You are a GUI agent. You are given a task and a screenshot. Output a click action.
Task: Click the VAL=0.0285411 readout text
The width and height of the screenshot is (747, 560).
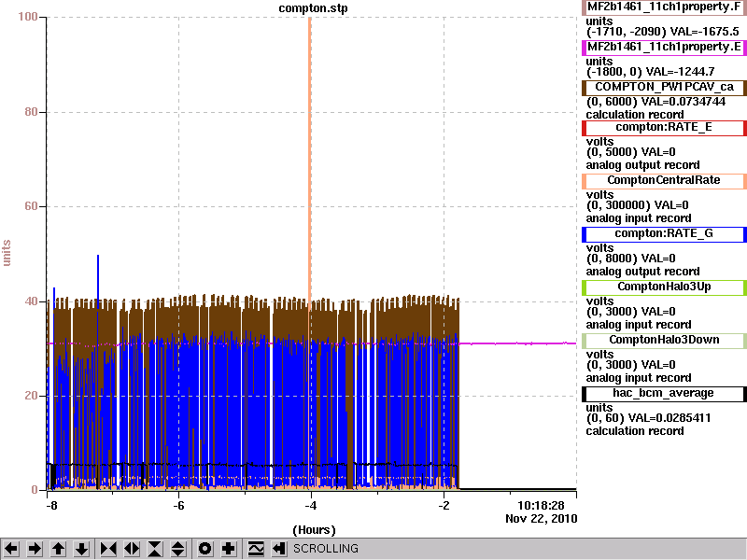[669, 418]
